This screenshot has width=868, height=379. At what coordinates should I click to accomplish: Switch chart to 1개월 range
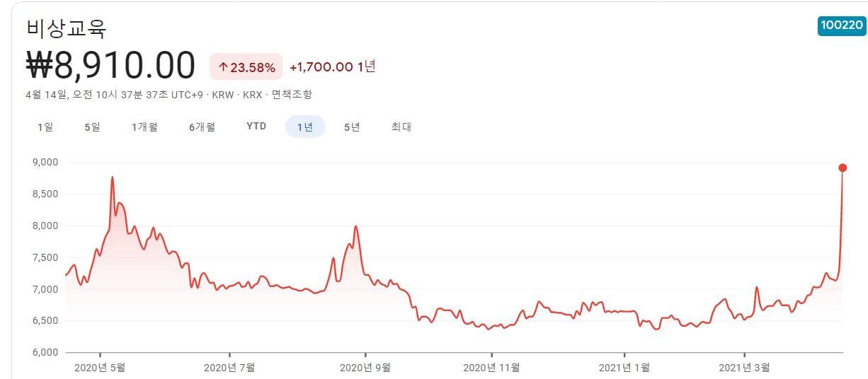point(144,127)
